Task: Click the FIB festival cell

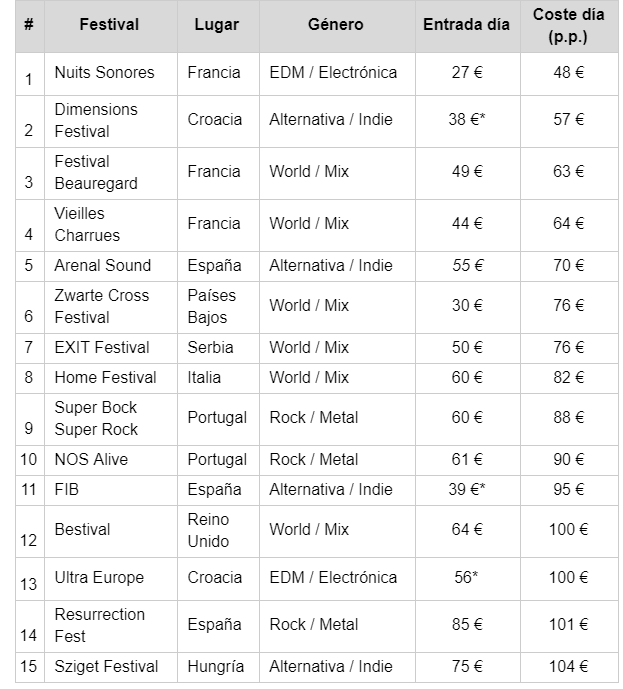Action: point(67,490)
